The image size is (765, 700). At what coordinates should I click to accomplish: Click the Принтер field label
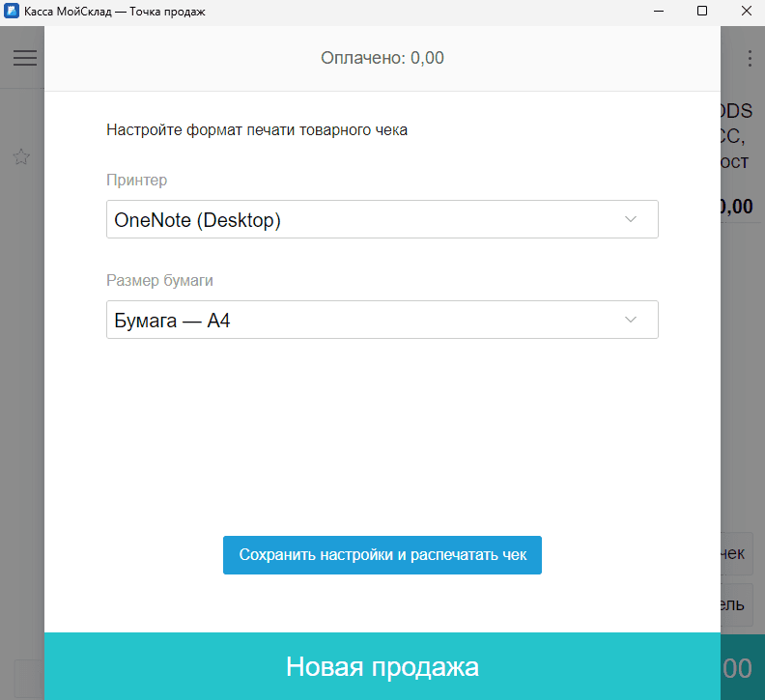(136, 180)
